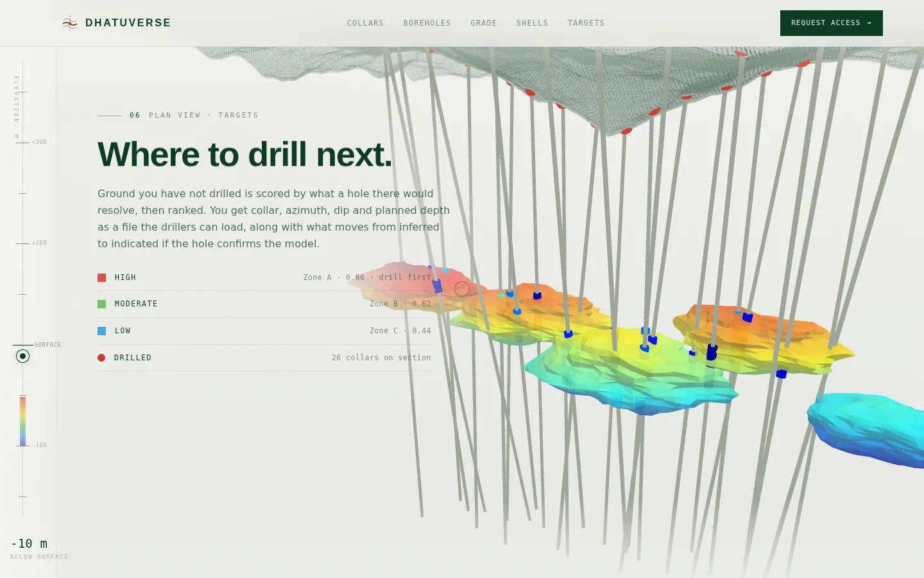This screenshot has height=578, width=924.
Task: Select the Grade nav item
Action: [x=484, y=23]
